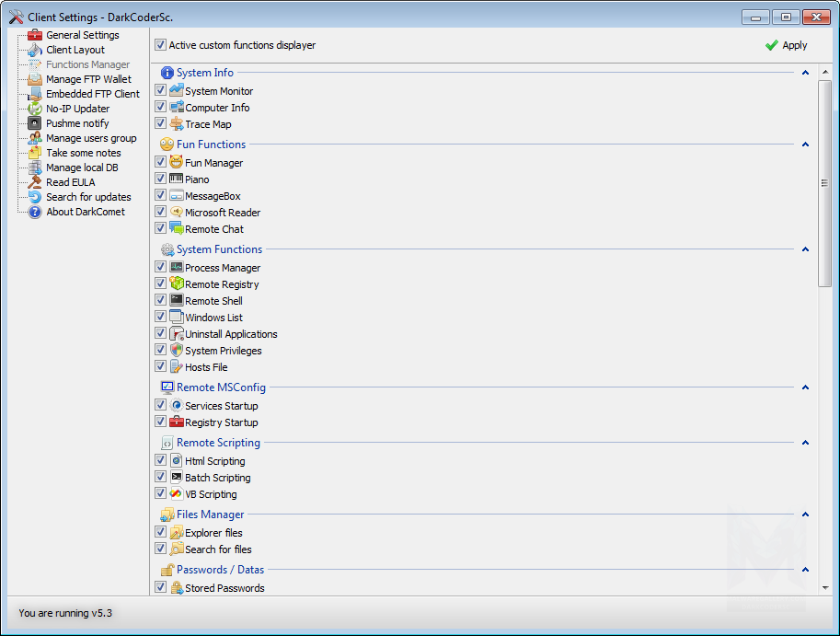The image size is (840, 636).
Task: Toggle the Hosts File checkbox
Action: [161, 367]
